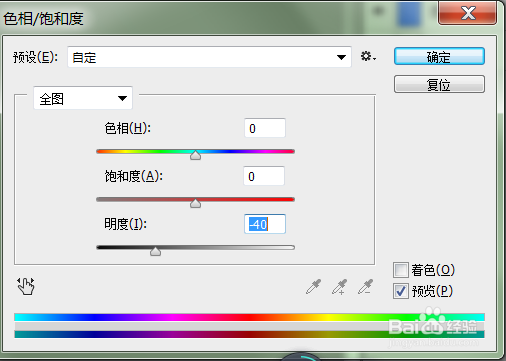Select the add-to-sample eyedropper
Screen dimensions: 506x361
[339, 287]
